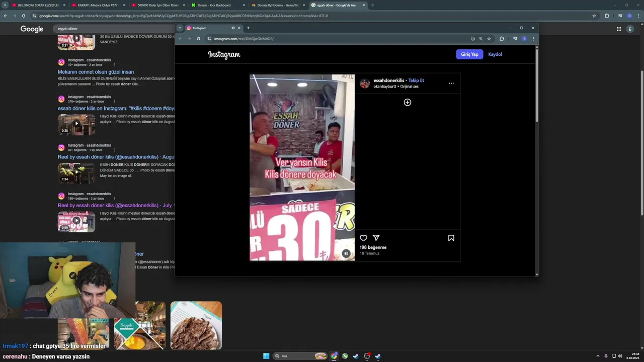
Task: Open Chrome menu in Instagram window
Action: [x=533, y=39]
